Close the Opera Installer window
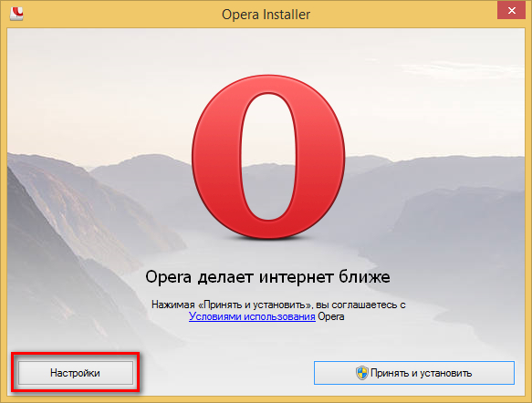532x403 pixels. pos(512,11)
